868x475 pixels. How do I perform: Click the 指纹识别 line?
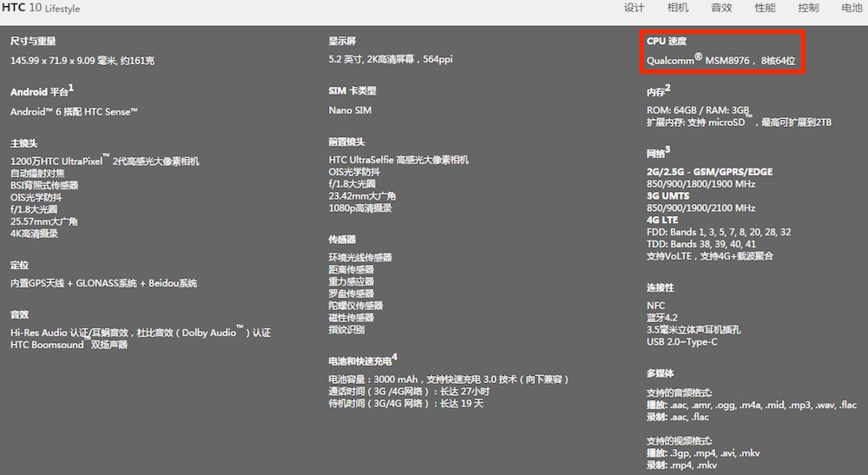click(x=346, y=329)
